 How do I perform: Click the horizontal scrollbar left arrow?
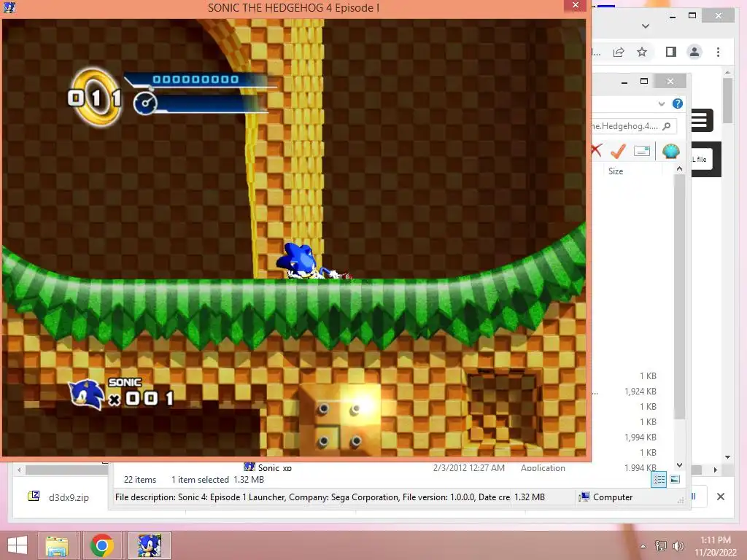[x=19, y=470]
